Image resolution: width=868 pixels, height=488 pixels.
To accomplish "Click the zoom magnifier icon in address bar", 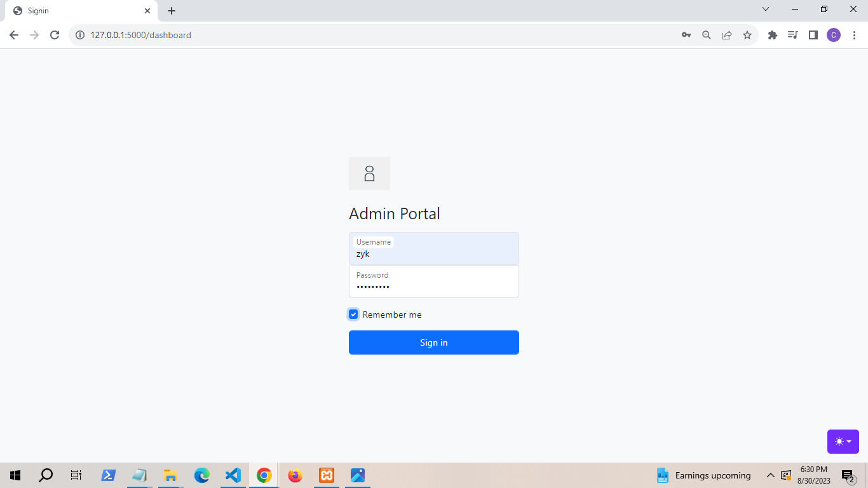I will (707, 35).
